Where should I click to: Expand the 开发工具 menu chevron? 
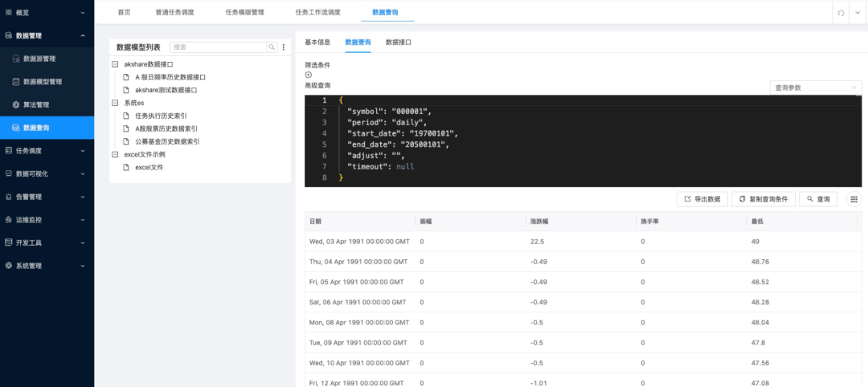click(x=83, y=242)
